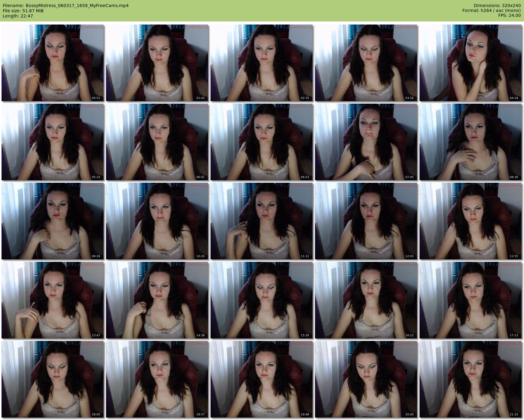Select the frame marked 01:43
Image resolution: width=524 pixels, height=420 pixels.
(x=157, y=63)
